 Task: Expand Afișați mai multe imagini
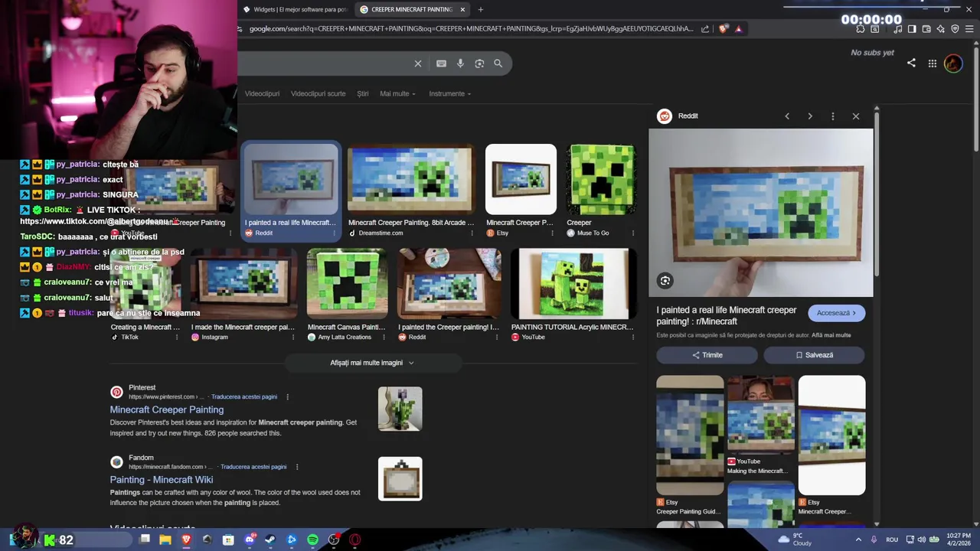tap(372, 363)
